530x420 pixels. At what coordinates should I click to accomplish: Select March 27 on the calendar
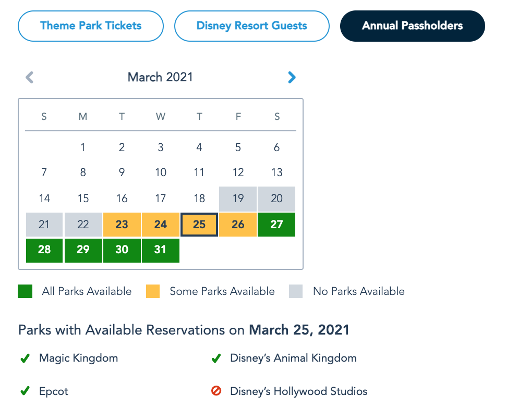(276, 225)
